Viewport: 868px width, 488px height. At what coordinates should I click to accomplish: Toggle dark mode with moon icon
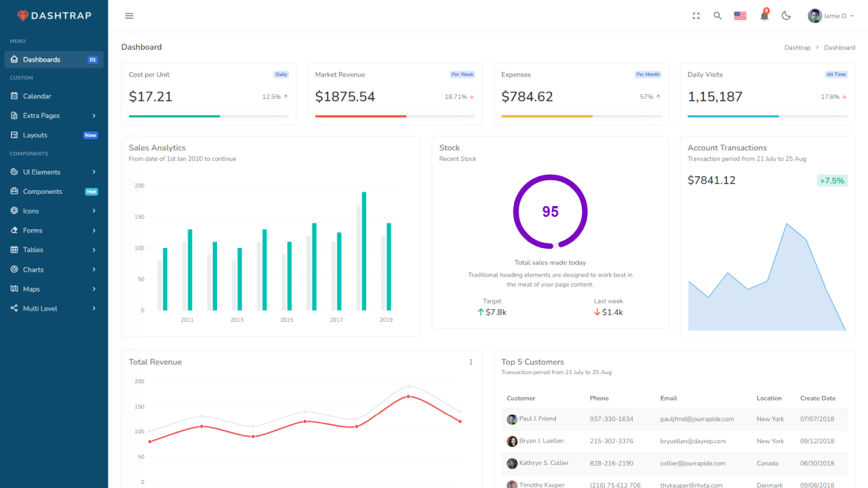787,16
